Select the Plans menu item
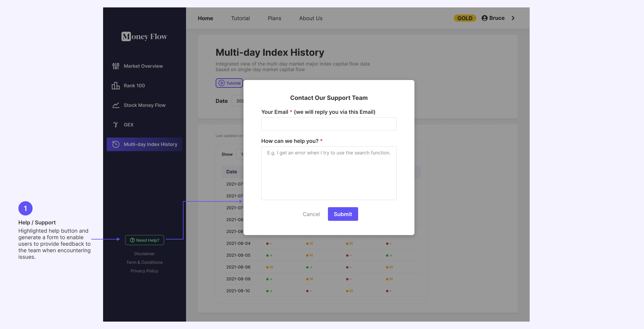The height and width of the screenshot is (329, 644). tap(275, 18)
